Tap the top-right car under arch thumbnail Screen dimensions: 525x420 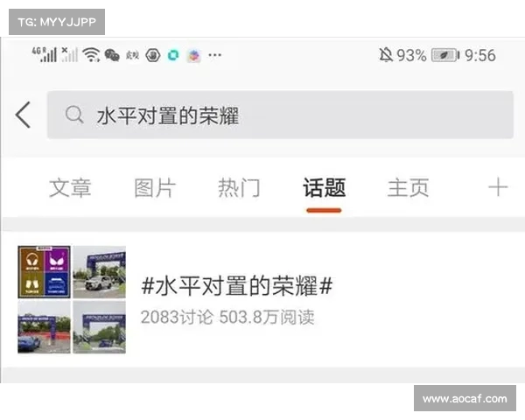click(99, 271)
